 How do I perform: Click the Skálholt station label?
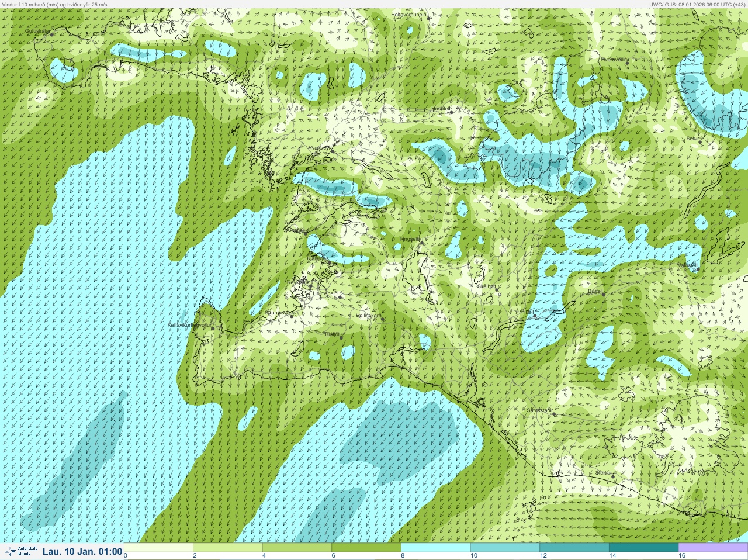pos(487,286)
